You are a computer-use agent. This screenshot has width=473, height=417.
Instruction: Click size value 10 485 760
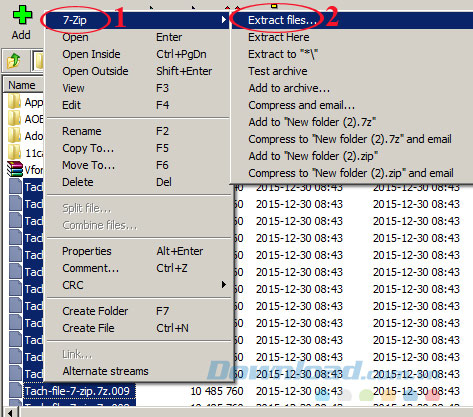pyautogui.click(x=217, y=391)
